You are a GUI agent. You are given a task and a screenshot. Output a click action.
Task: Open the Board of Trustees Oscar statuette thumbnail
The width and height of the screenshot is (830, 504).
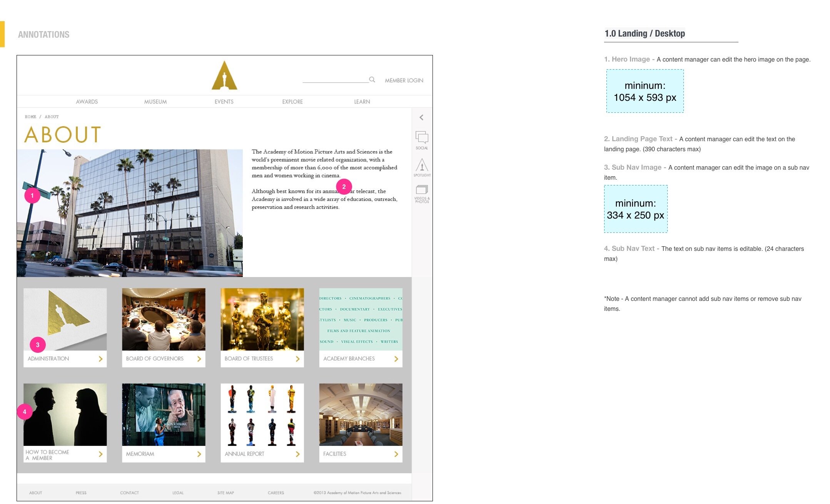pyautogui.click(x=262, y=319)
